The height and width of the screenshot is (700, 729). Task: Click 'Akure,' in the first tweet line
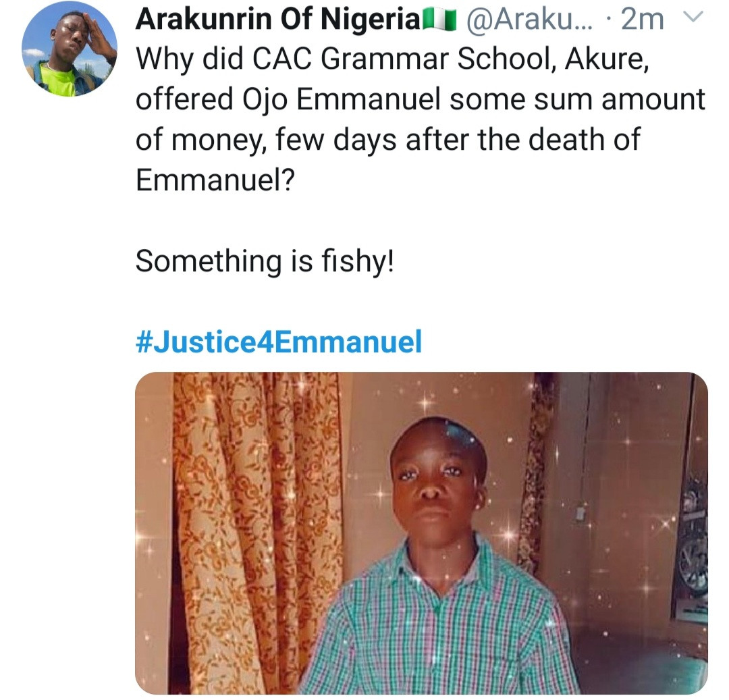(x=607, y=60)
